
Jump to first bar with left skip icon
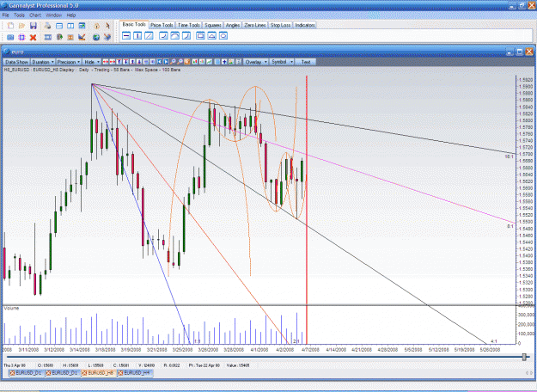159,62
